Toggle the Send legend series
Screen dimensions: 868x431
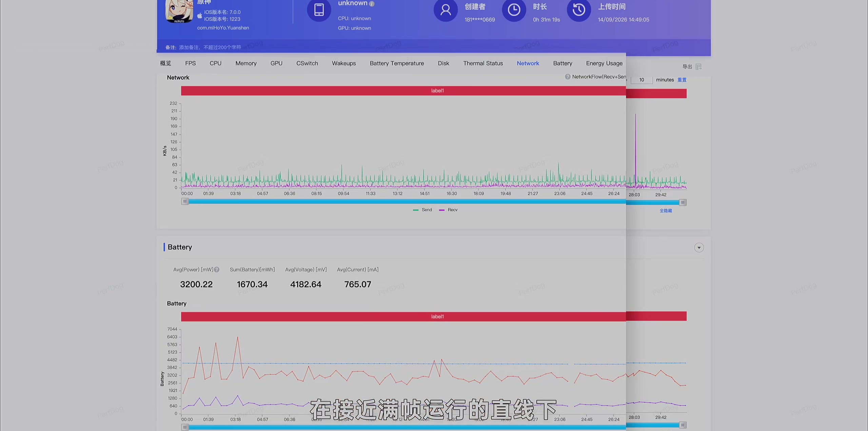pos(422,210)
